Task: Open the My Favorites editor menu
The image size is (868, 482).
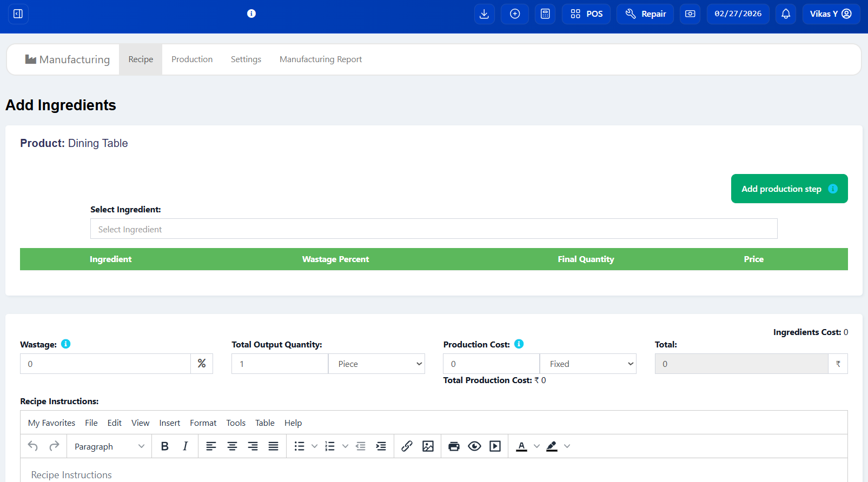Action: 52,423
